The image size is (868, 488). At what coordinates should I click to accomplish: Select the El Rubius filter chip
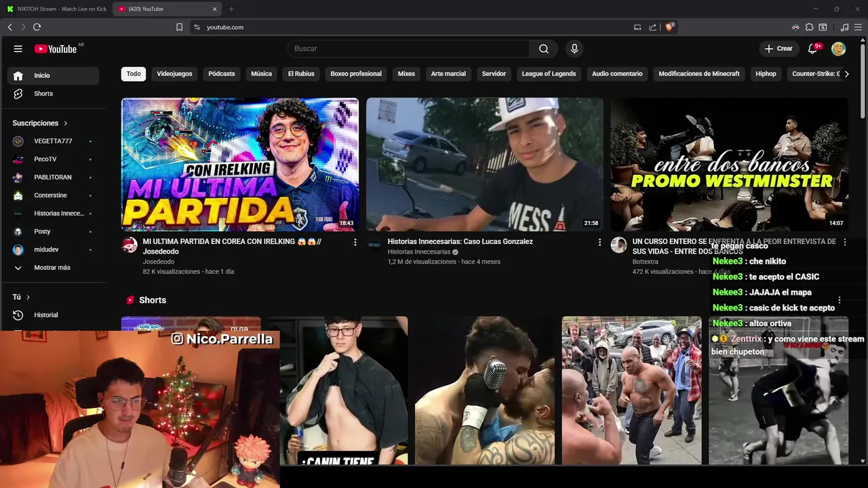(x=301, y=74)
